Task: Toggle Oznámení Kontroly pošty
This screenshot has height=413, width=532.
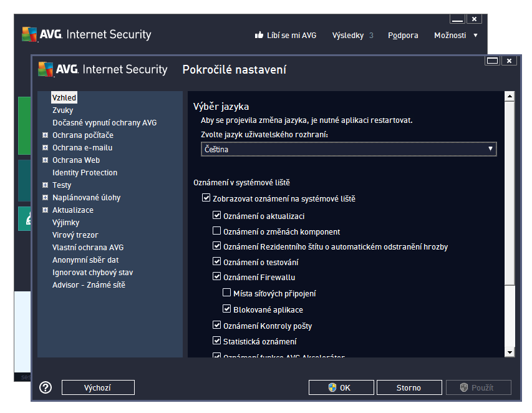Action: (216, 325)
